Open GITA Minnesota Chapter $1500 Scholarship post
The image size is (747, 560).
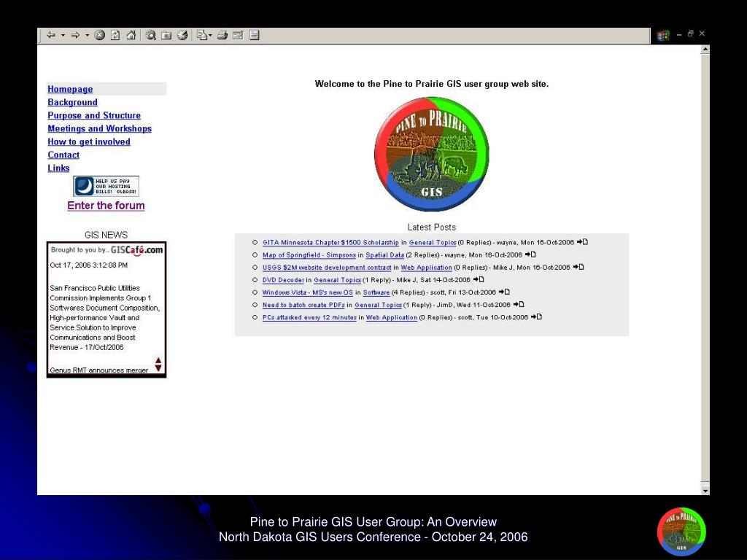330,242
